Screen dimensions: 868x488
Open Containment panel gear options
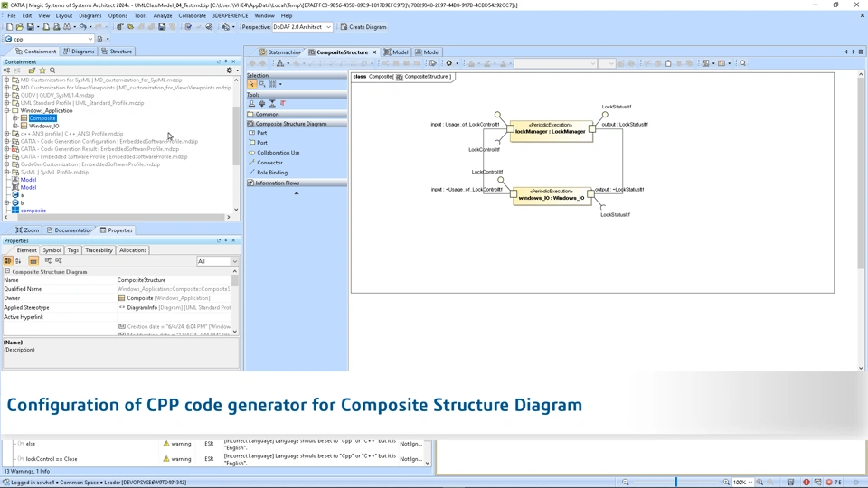click(229, 70)
